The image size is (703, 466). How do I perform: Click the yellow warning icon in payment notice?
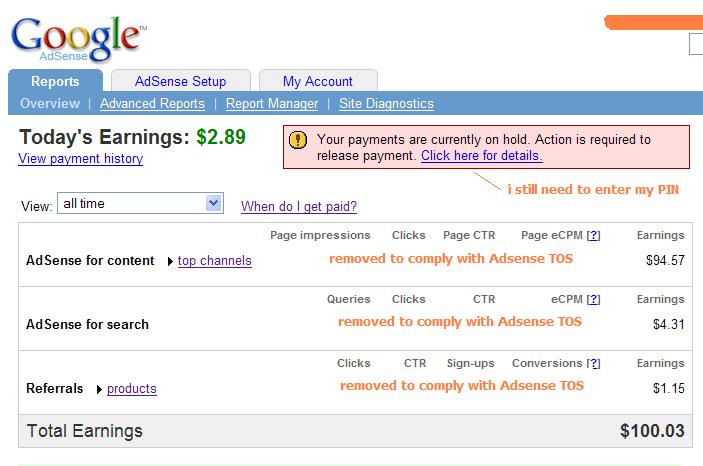click(x=298, y=140)
